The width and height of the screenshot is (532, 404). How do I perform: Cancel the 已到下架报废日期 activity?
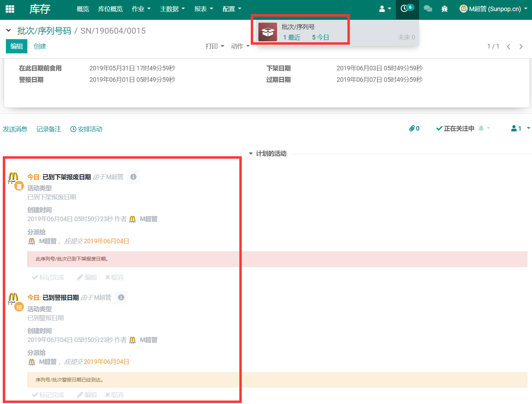(114, 278)
